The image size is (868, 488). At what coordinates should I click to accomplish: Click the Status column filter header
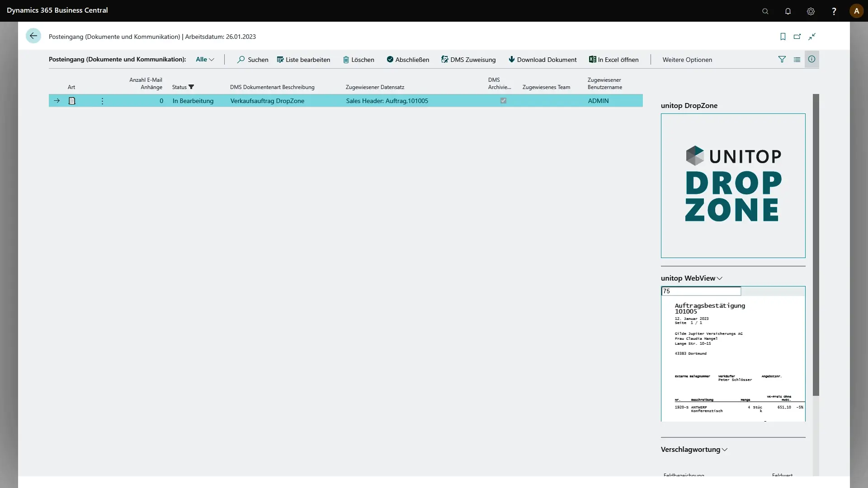pos(183,87)
